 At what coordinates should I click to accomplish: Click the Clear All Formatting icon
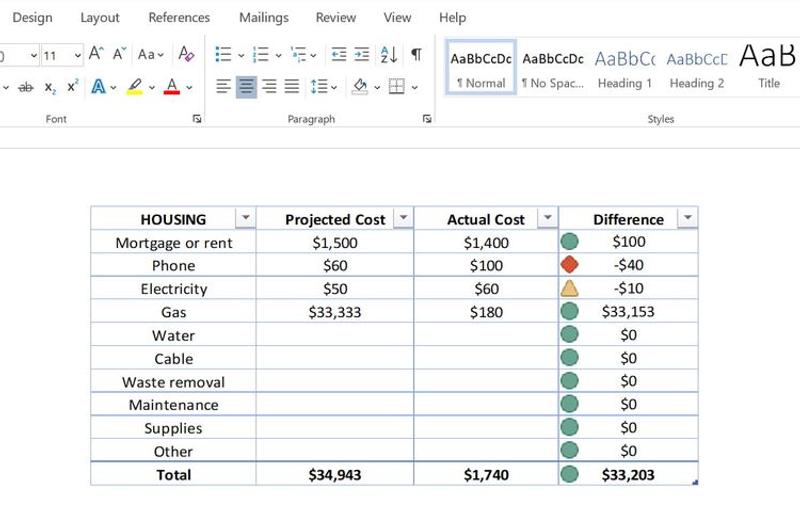pos(186,54)
